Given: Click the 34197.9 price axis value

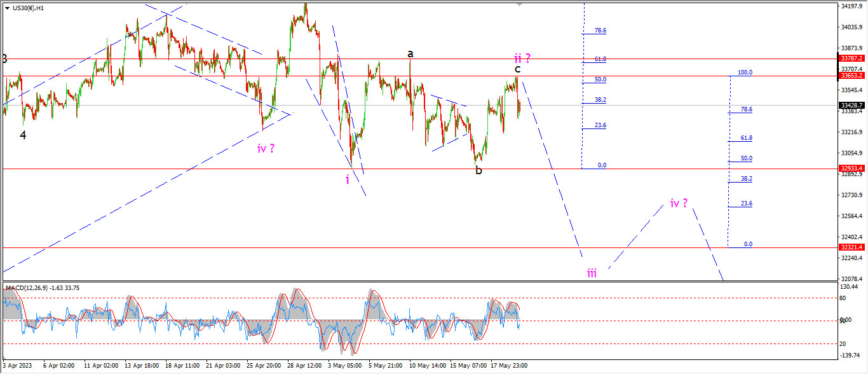Looking at the screenshot, I should (850, 6).
